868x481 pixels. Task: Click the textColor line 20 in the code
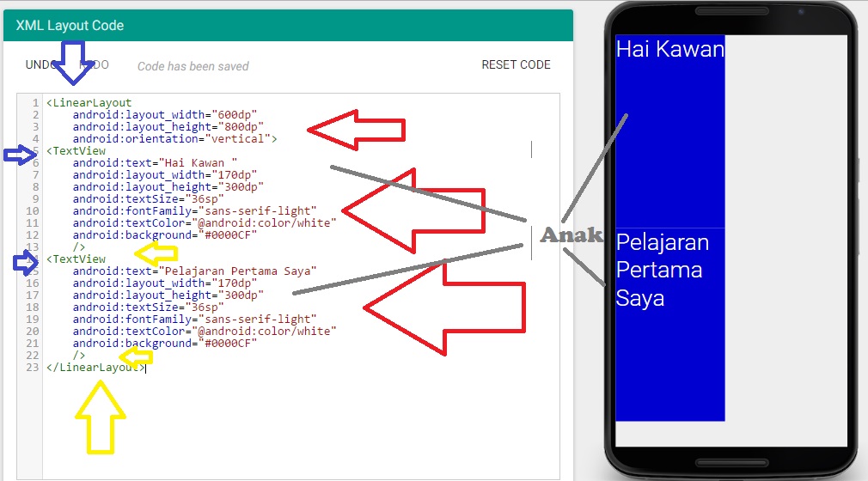[205, 332]
